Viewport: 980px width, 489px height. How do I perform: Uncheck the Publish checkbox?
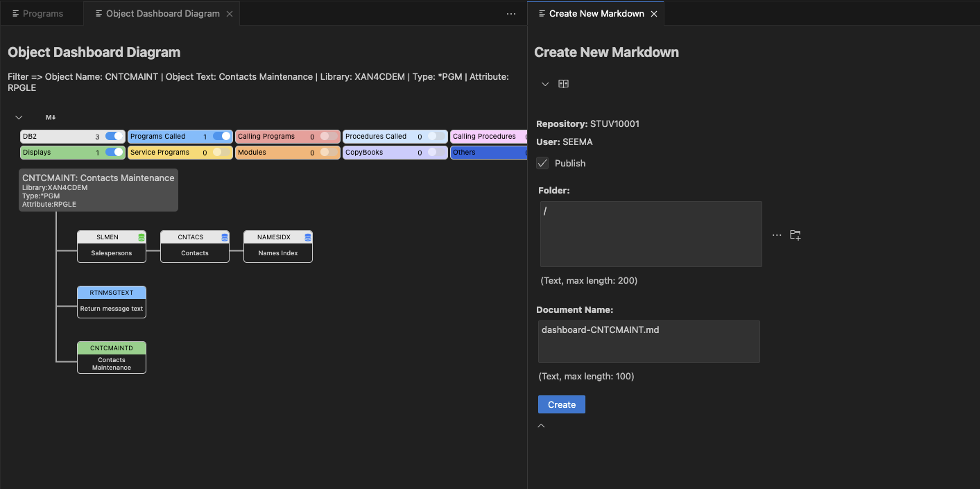(x=542, y=164)
